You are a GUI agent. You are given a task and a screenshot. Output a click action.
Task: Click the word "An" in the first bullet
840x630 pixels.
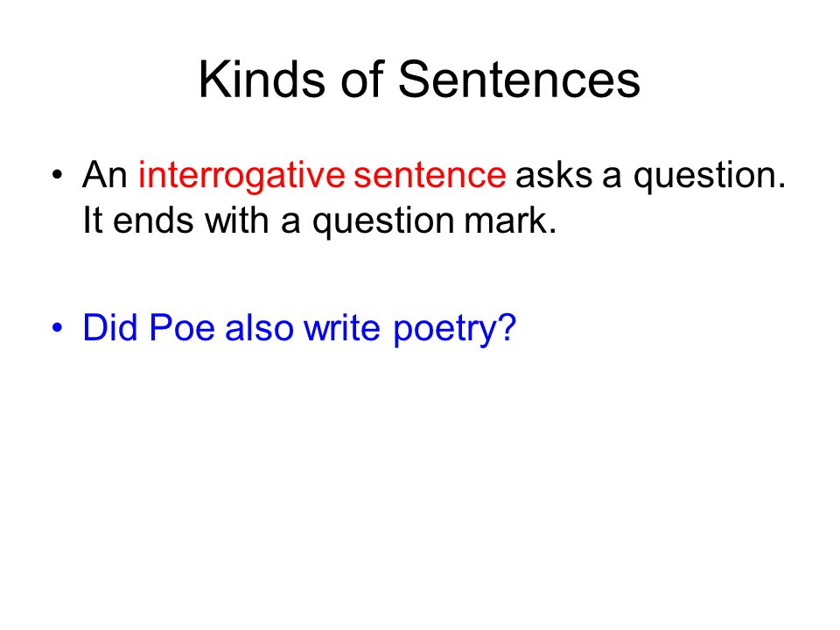[x=105, y=175]
